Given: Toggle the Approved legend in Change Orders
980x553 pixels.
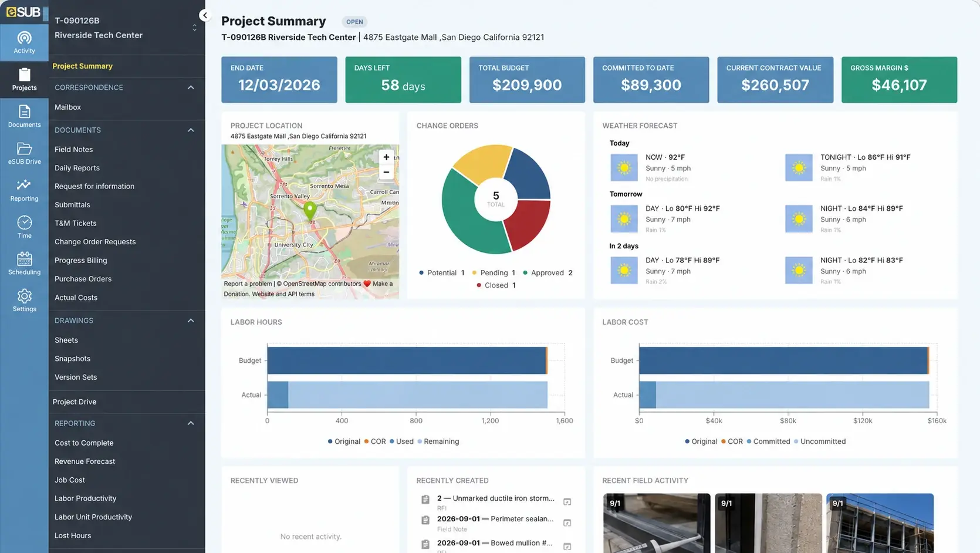Looking at the screenshot, I should (x=548, y=273).
